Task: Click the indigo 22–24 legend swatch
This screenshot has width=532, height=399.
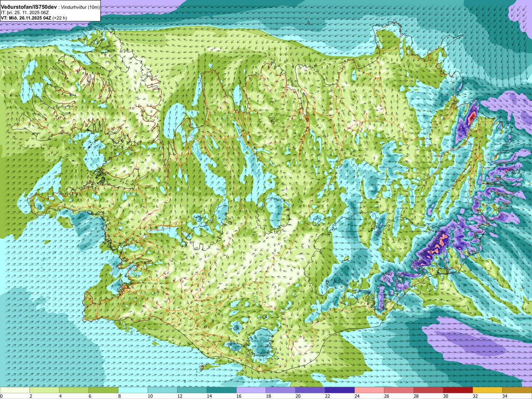Action: (340, 390)
